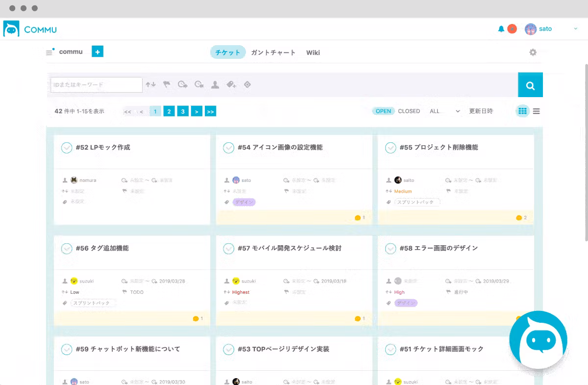Go to page 2
Image resolution: width=588 pixels, height=385 pixels.
click(169, 111)
